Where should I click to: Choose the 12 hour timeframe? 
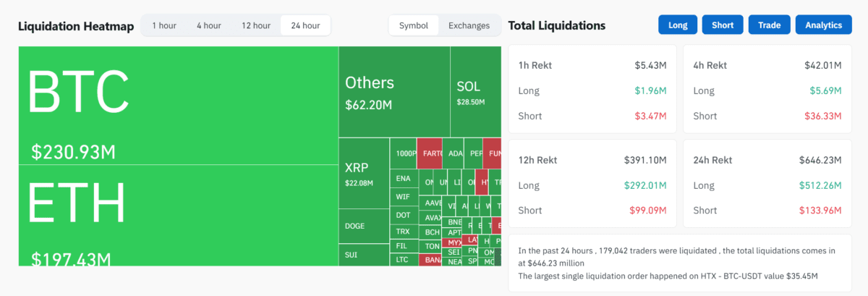click(x=256, y=25)
